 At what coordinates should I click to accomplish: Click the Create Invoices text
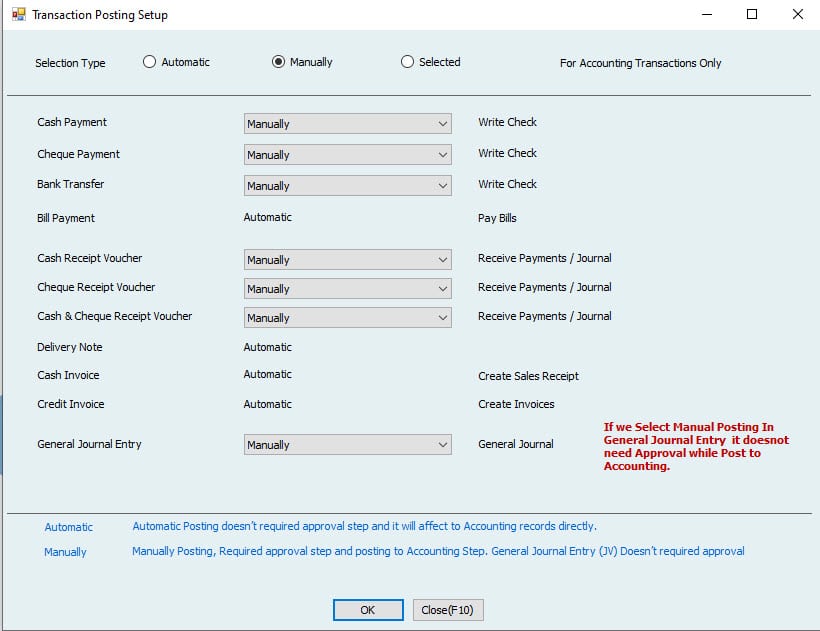pos(516,404)
